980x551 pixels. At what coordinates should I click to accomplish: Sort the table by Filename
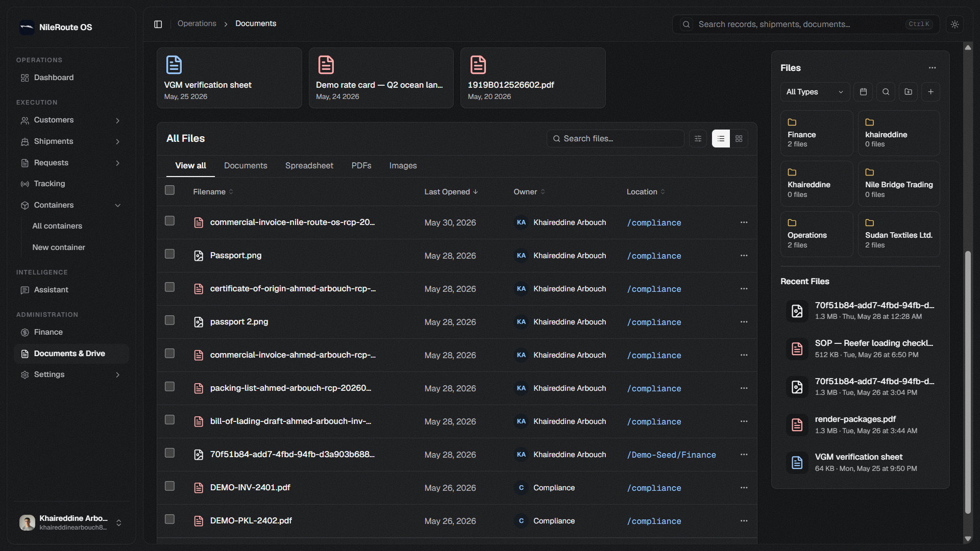pos(213,192)
